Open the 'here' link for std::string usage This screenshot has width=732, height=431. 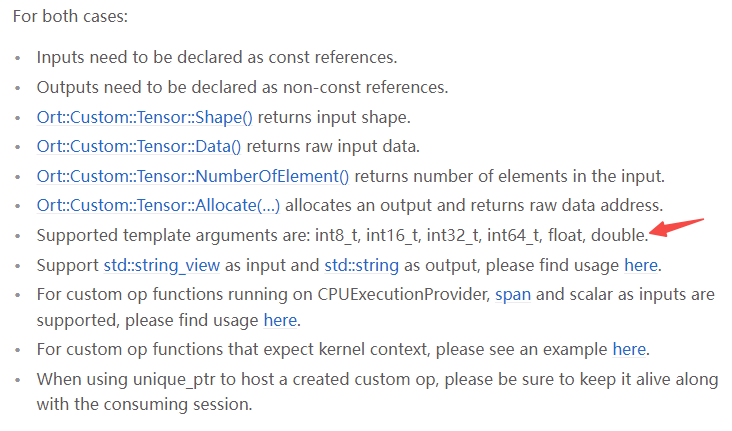(x=641, y=265)
